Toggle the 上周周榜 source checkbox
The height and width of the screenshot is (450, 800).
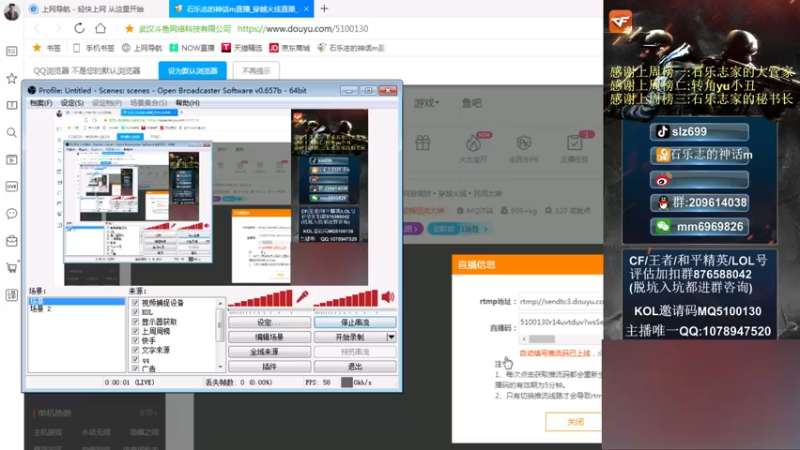pos(135,331)
